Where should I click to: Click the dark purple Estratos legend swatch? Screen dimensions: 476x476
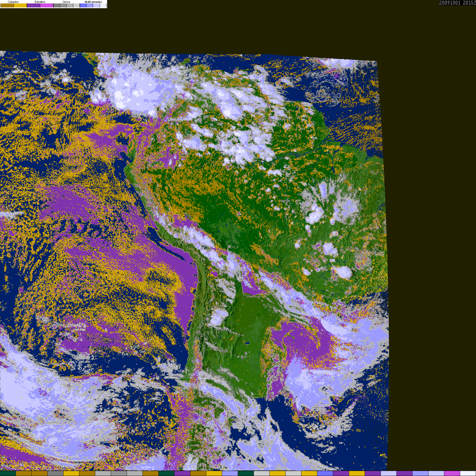tap(34, 5)
